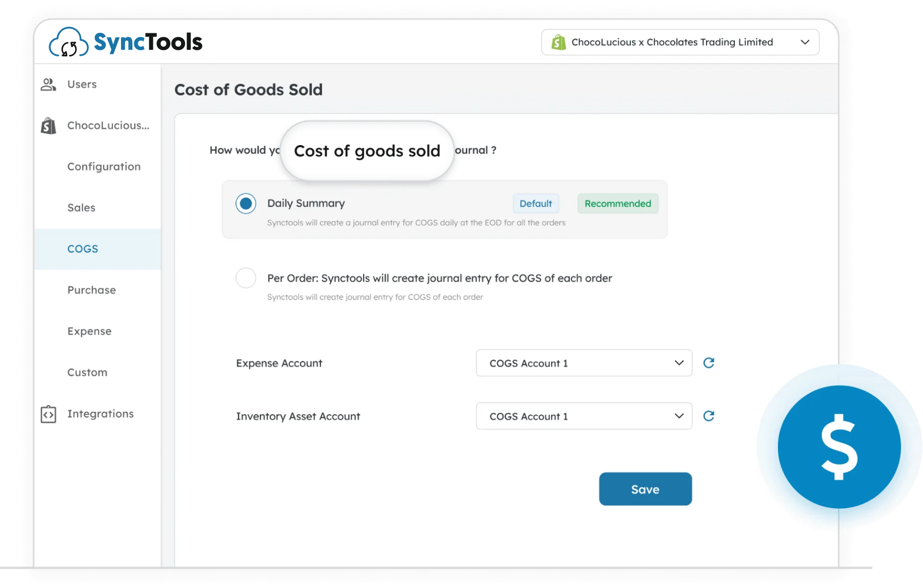
Task: Click the Shopify bag icon in sidebar
Action: point(49,126)
